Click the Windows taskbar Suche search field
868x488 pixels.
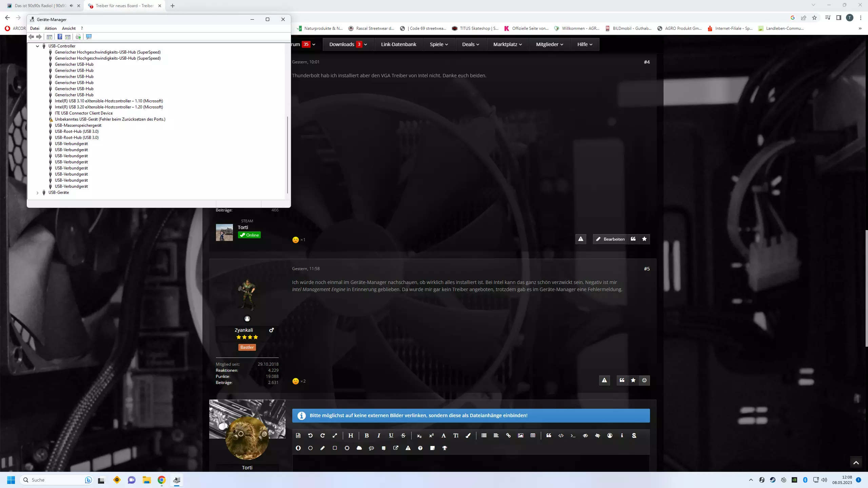pyautogui.click(x=56, y=480)
